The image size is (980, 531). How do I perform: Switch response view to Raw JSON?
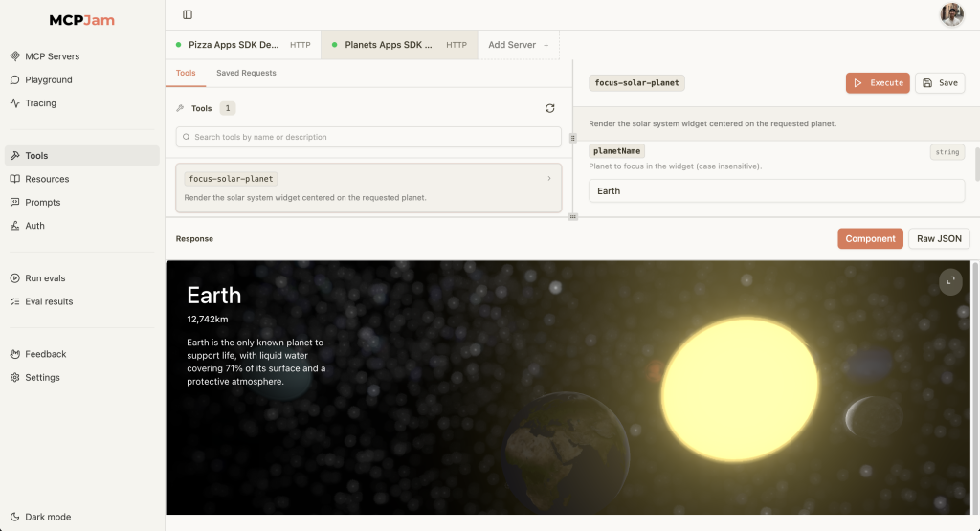(x=939, y=238)
